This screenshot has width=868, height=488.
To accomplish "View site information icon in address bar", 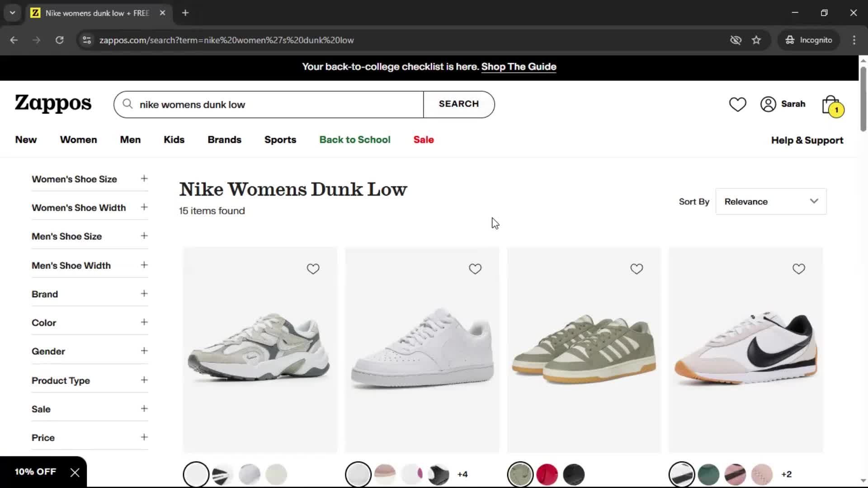I will [87, 40].
